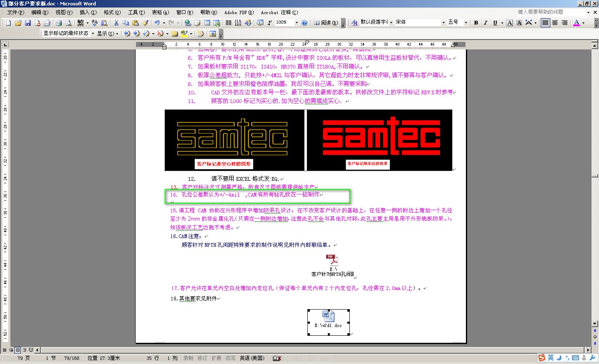The height and width of the screenshot is (364, 599).
Task: Apply highlight marker to text
Action: point(184,34)
